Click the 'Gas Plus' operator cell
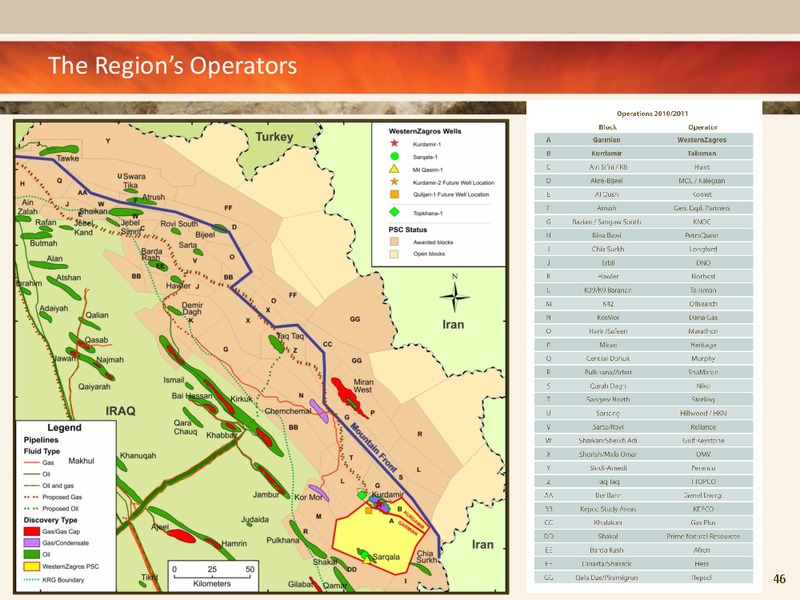 (702, 522)
